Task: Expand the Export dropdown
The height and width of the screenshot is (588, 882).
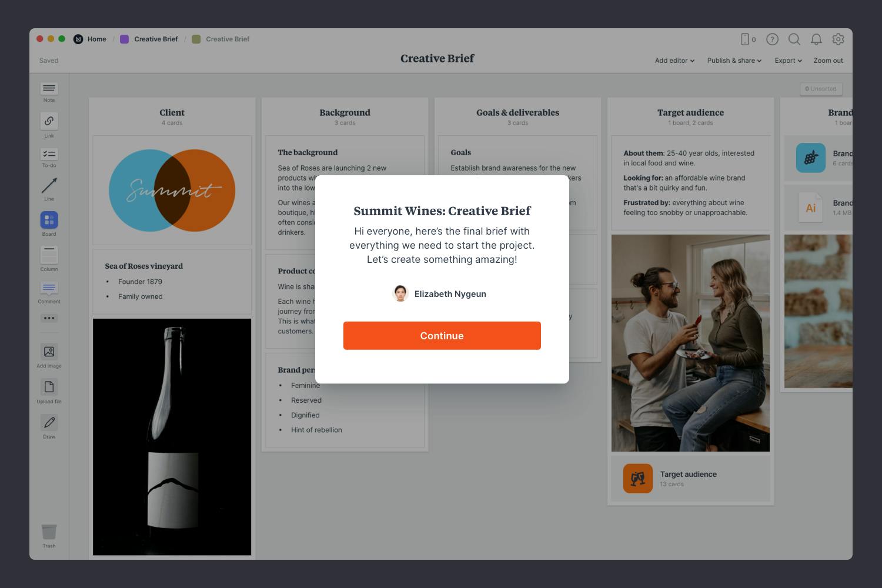Action: coord(788,61)
